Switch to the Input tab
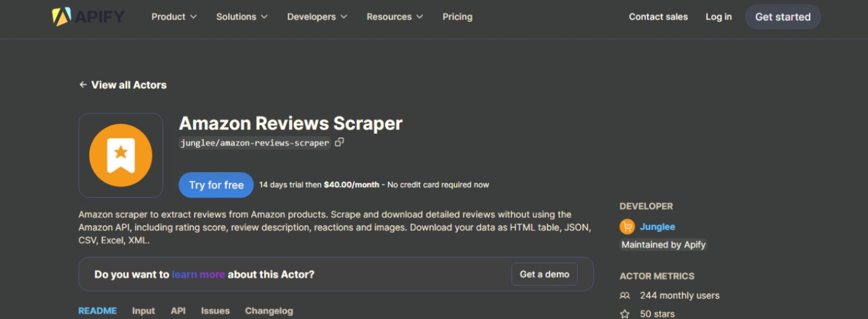Viewport: 868px width, 319px height. (143, 311)
